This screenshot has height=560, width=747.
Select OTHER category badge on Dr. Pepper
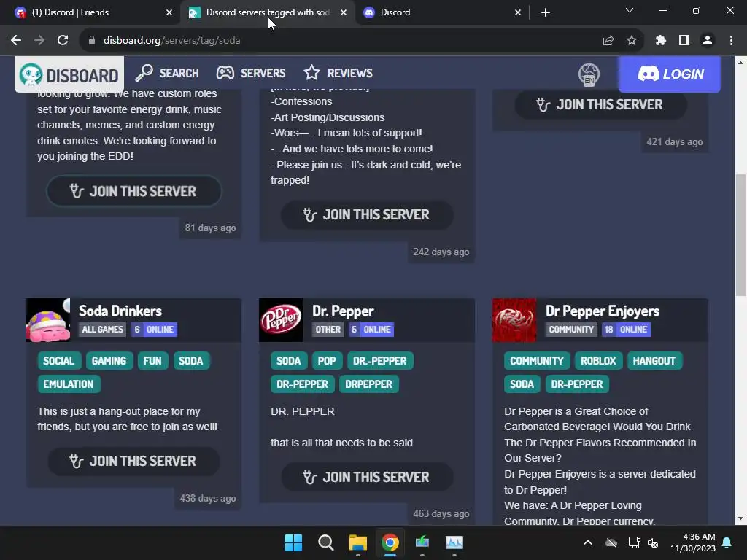point(328,330)
